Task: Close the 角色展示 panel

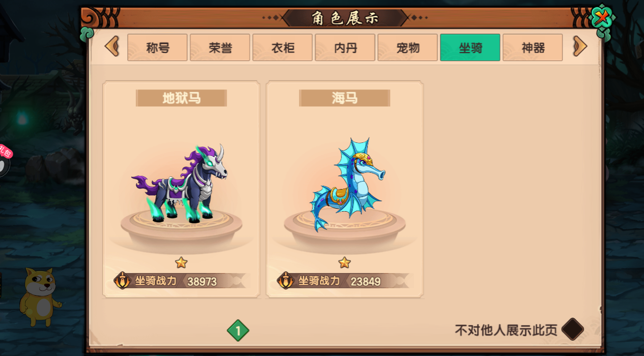Action: (x=602, y=20)
